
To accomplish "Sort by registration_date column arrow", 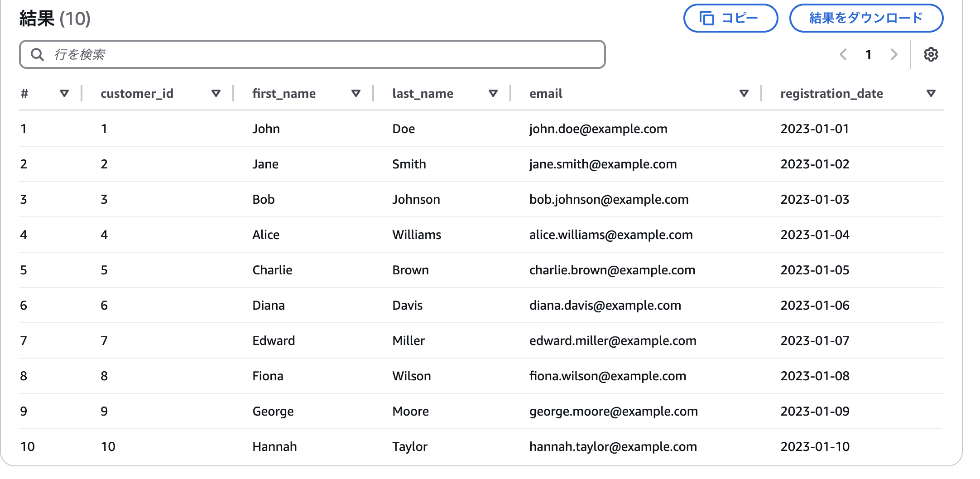I will coord(931,93).
